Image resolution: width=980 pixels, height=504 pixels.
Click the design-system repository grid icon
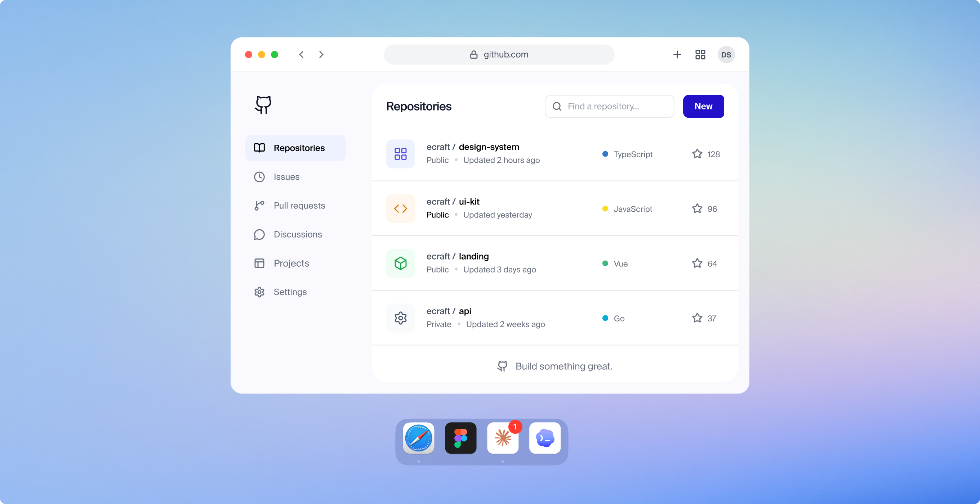(401, 154)
